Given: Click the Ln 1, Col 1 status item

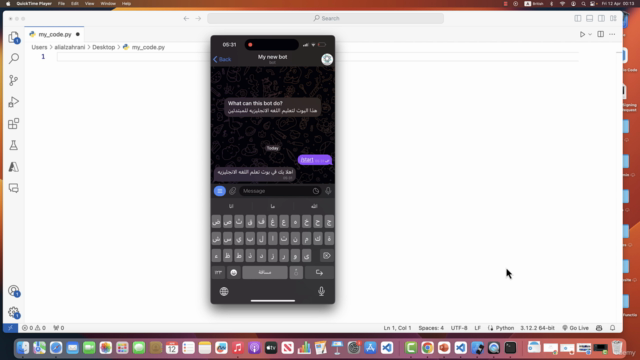Looking at the screenshot, I should pyautogui.click(x=397, y=328).
